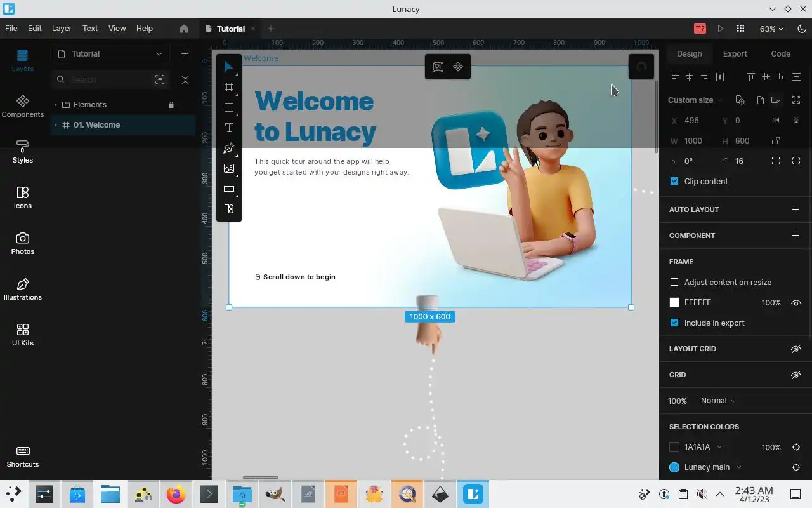Open the Normal blend mode dropdown

[718, 401]
